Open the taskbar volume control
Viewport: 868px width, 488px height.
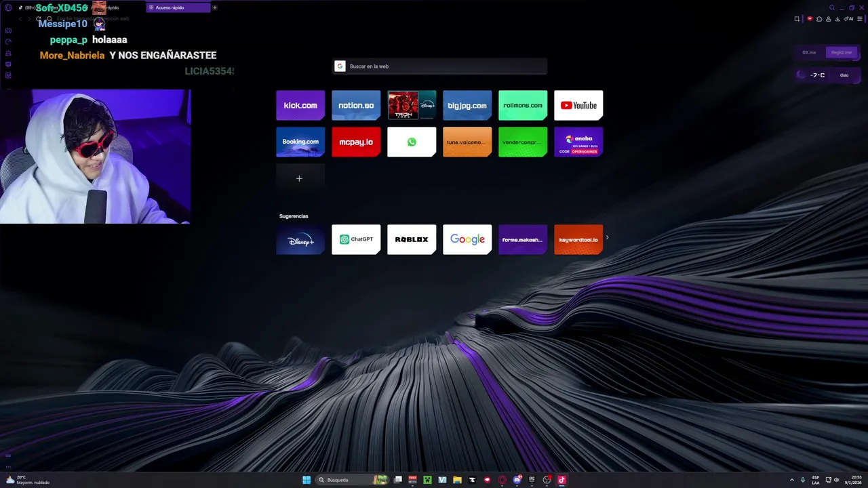(x=836, y=480)
